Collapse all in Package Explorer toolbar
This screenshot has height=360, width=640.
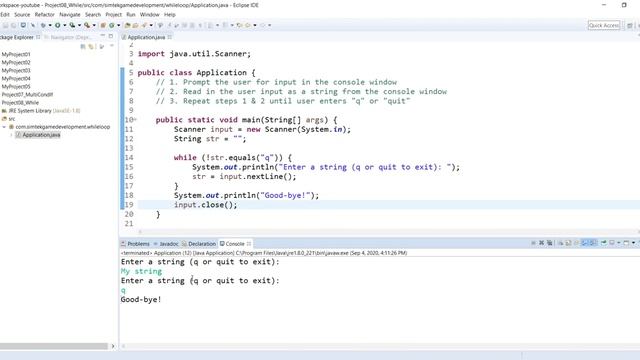(83, 47)
